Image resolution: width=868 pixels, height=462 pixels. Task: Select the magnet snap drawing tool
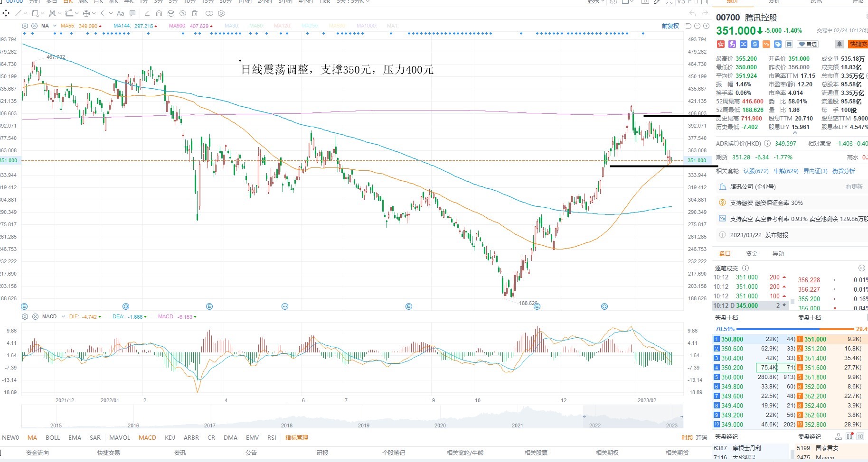pos(159,13)
